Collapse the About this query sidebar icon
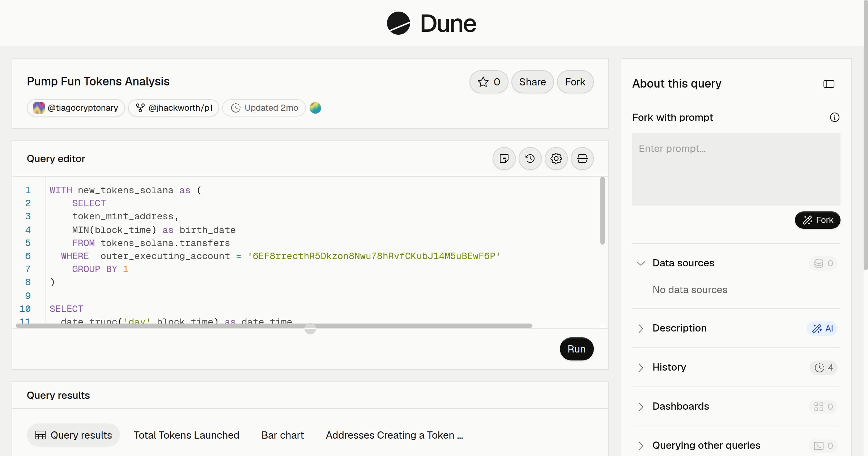The height and width of the screenshot is (456, 868). [829, 84]
